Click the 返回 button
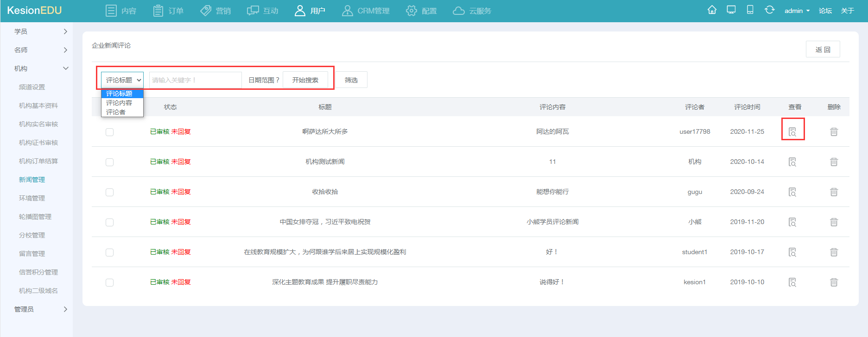The image size is (868, 337). (823, 50)
